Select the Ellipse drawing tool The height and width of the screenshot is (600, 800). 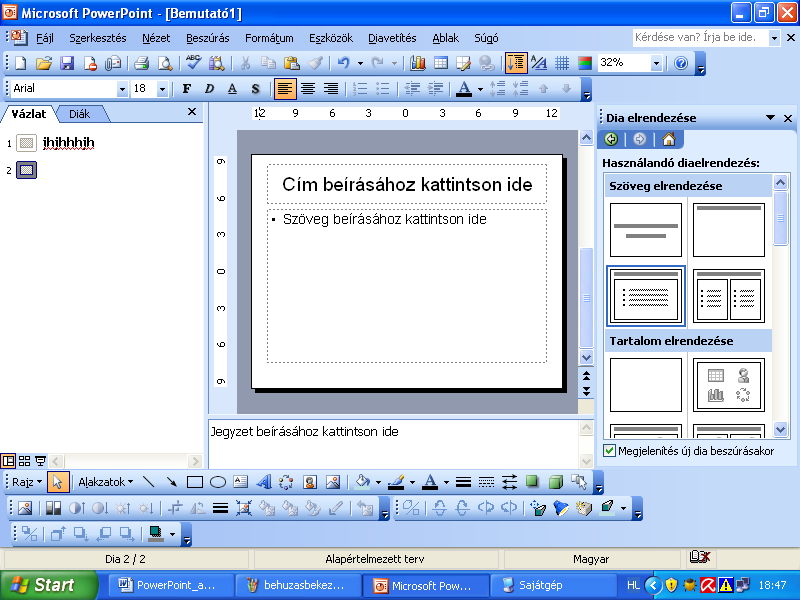pyautogui.click(x=218, y=482)
